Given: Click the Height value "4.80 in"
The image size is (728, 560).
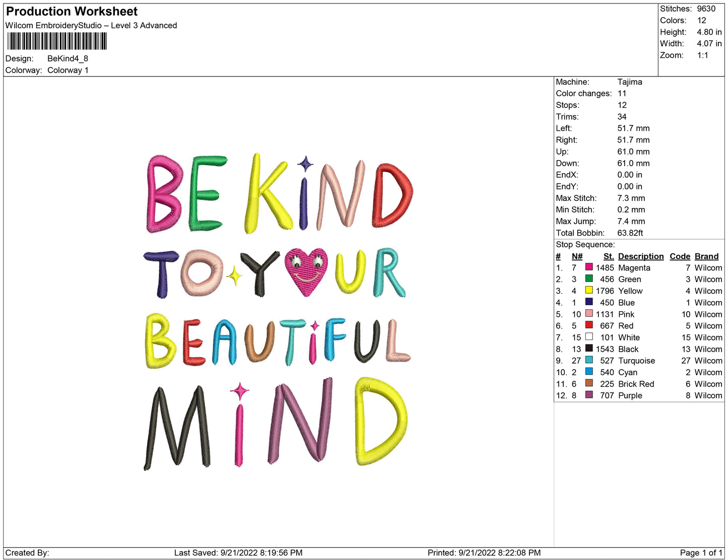Looking at the screenshot, I should 709,32.
